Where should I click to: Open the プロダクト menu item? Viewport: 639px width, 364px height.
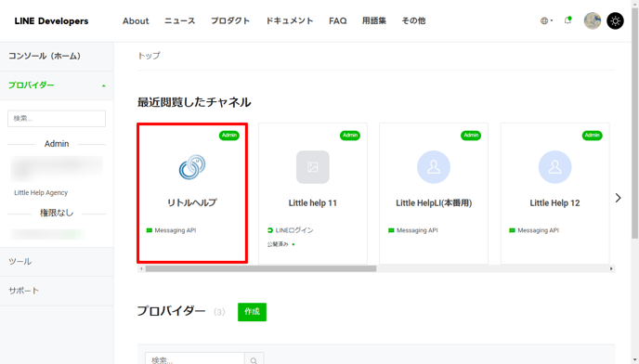pos(230,20)
